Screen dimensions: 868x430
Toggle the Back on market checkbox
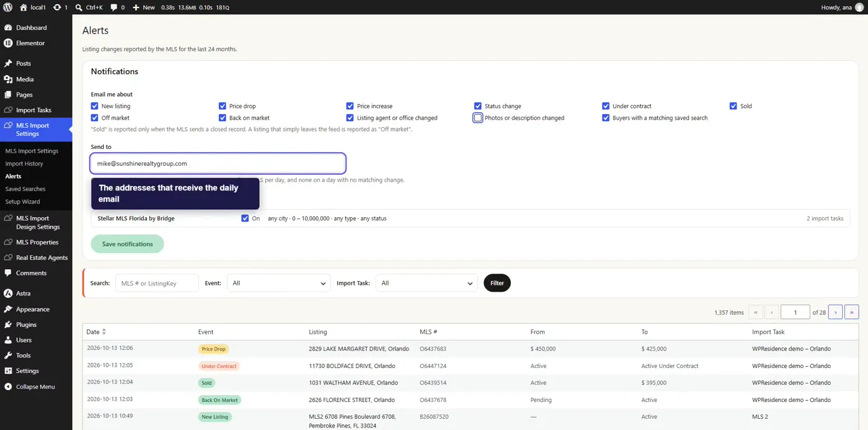pos(223,118)
